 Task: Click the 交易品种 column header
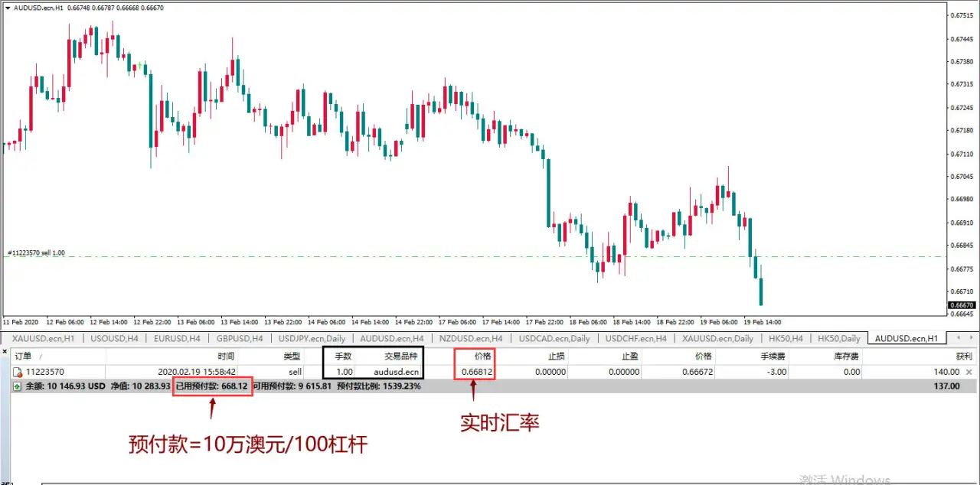point(400,356)
